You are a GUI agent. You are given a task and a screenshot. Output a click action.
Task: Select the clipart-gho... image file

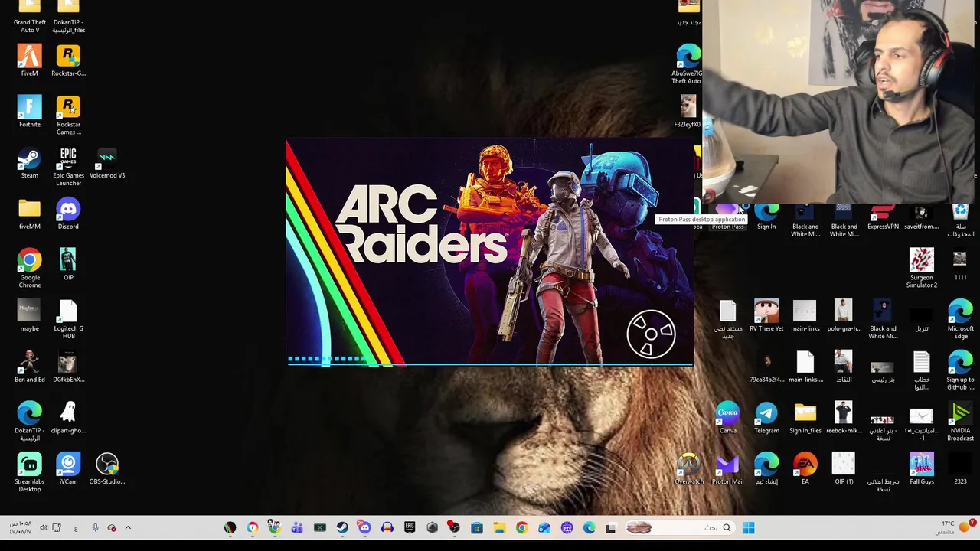point(68,418)
